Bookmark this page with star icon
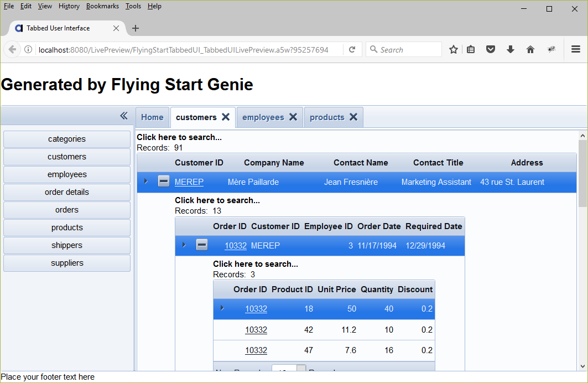 [x=454, y=49]
